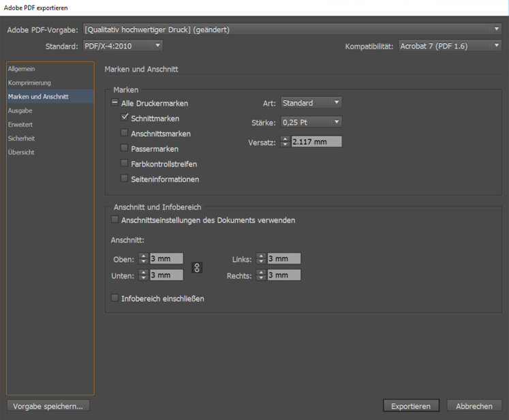Select the Erweitert section
This screenshot has height=420, width=509.
pyautogui.click(x=50, y=124)
